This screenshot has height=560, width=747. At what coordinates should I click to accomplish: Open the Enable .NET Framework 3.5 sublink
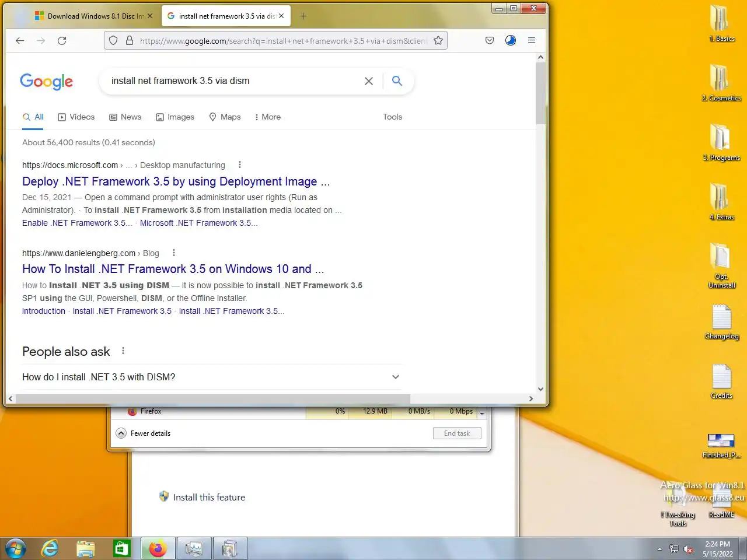click(77, 223)
